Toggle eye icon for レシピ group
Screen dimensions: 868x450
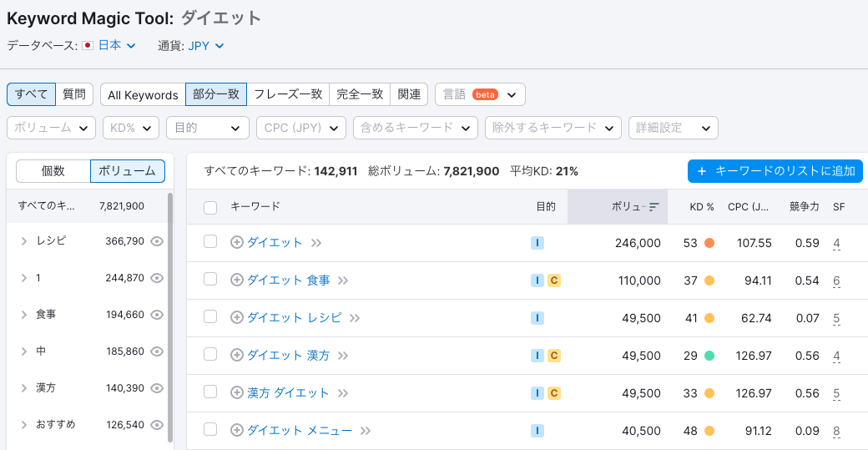pos(156,241)
